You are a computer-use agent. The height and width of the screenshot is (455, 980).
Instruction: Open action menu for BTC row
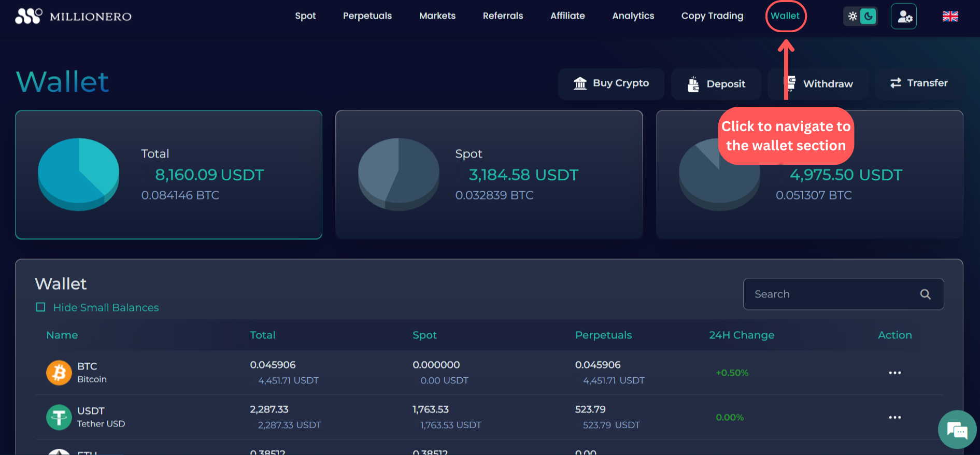894,373
